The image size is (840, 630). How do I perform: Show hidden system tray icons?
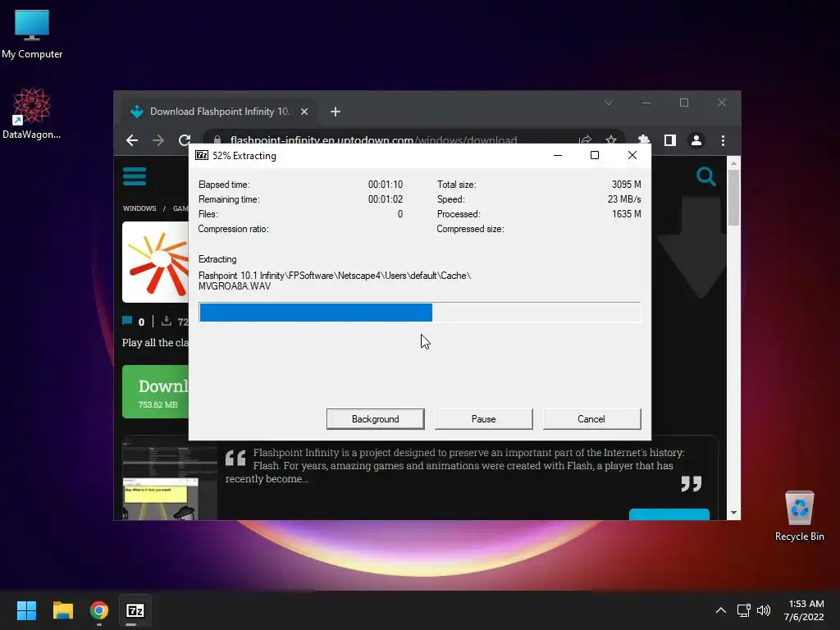coord(721,610)
